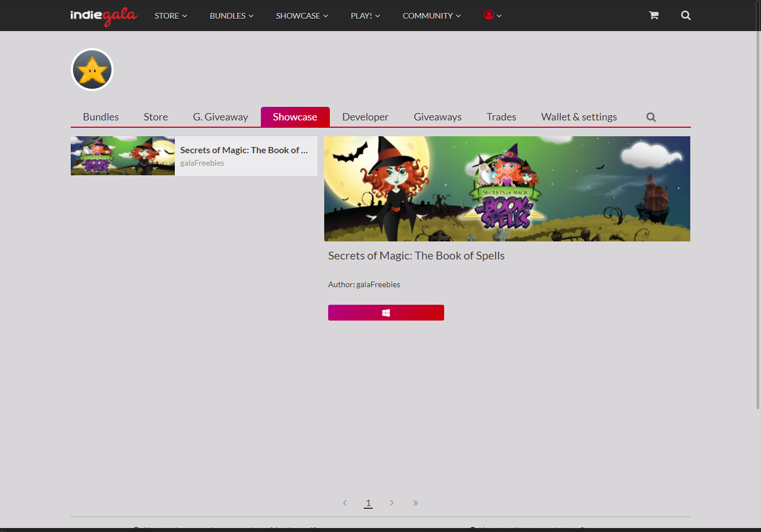Screen dimensions: 761x532
Task: Switch to the Trades tab
Action: click(501, 117)
